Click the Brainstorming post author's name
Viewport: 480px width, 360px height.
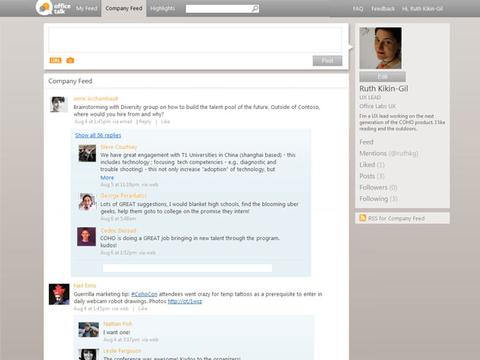(x=96, y=99)
